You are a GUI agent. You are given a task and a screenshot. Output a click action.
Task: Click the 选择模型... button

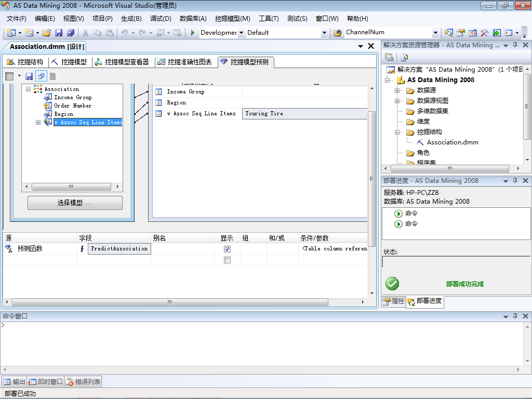pyautogui.click(x=75, y=203)
